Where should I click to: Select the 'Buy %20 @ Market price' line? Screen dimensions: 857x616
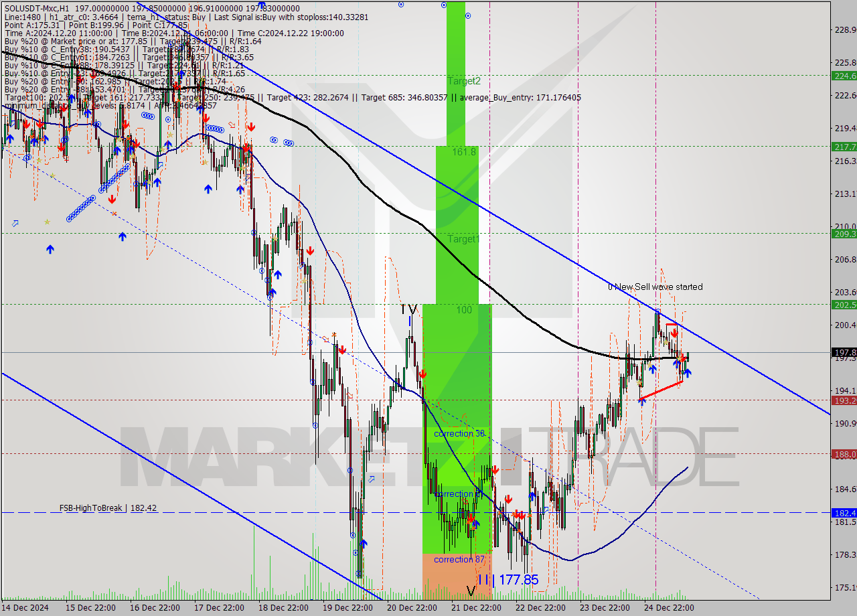(x=133, y=41)
